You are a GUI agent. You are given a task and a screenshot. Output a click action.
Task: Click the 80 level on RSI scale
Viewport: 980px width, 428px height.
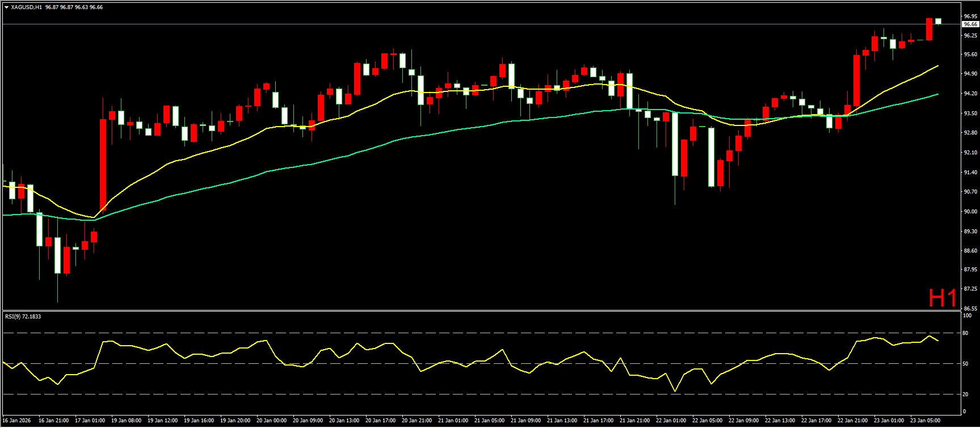(x=965, y=333)
